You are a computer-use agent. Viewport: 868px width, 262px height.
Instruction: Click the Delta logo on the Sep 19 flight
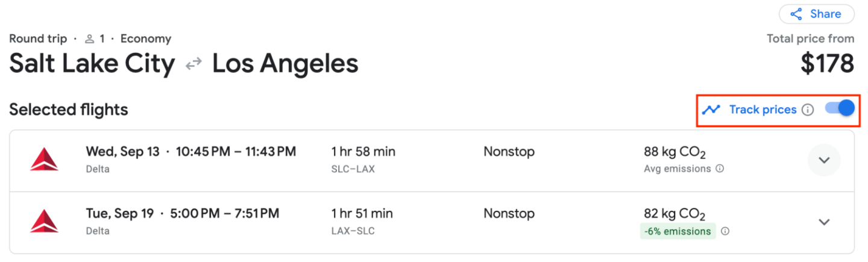coord(45,222)
